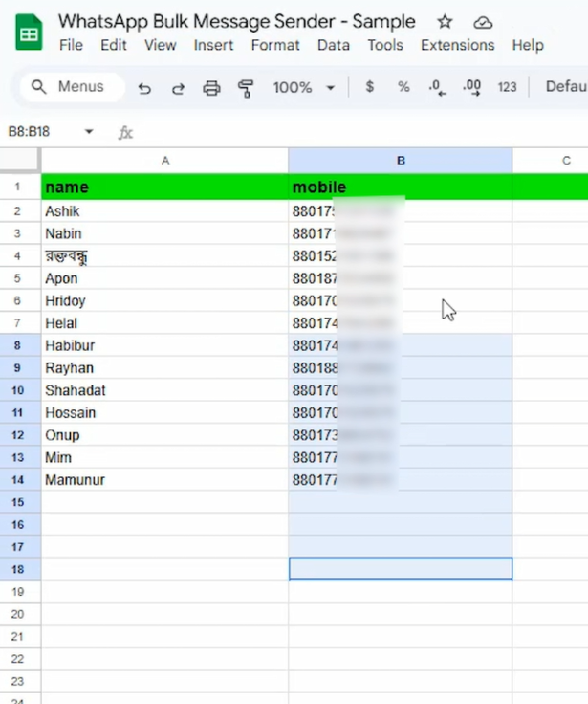Rename the document title

pyautogui.click(x=237, y=22)
